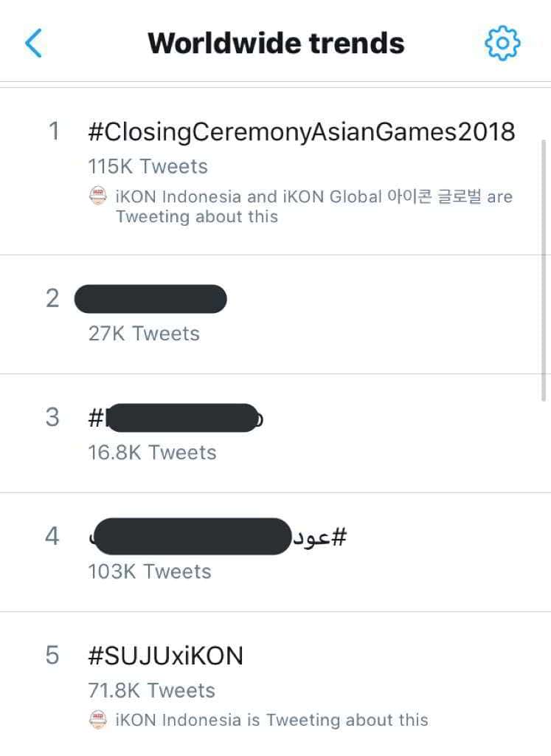Click iKON avatar under the Asian Games trend
The image size is (551, 756).
[x=98, y=197]
